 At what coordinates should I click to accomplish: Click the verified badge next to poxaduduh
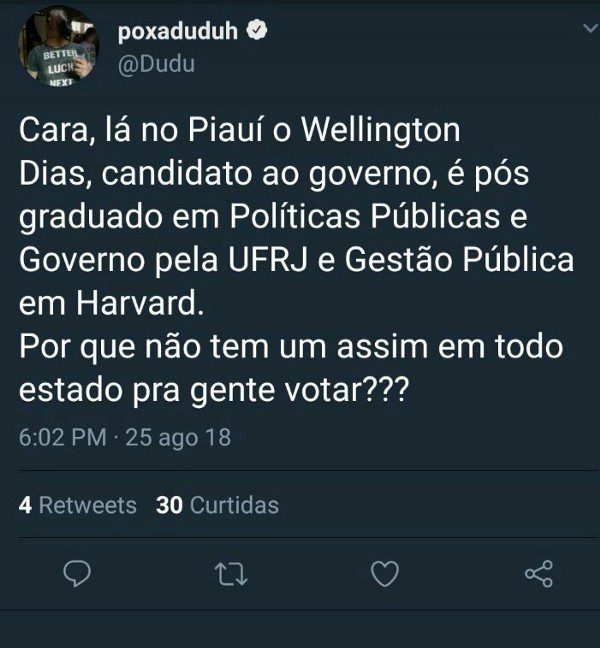257,30
